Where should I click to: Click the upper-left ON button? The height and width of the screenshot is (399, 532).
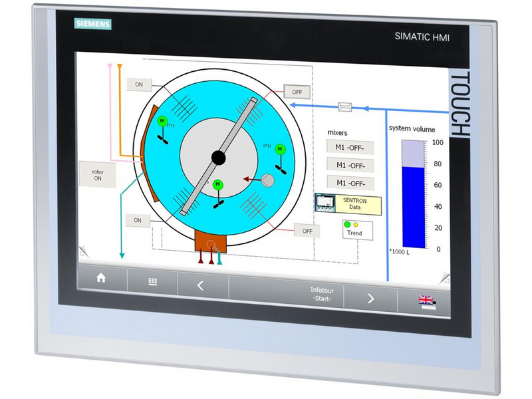pyautogui.click(x=139, y=84)
